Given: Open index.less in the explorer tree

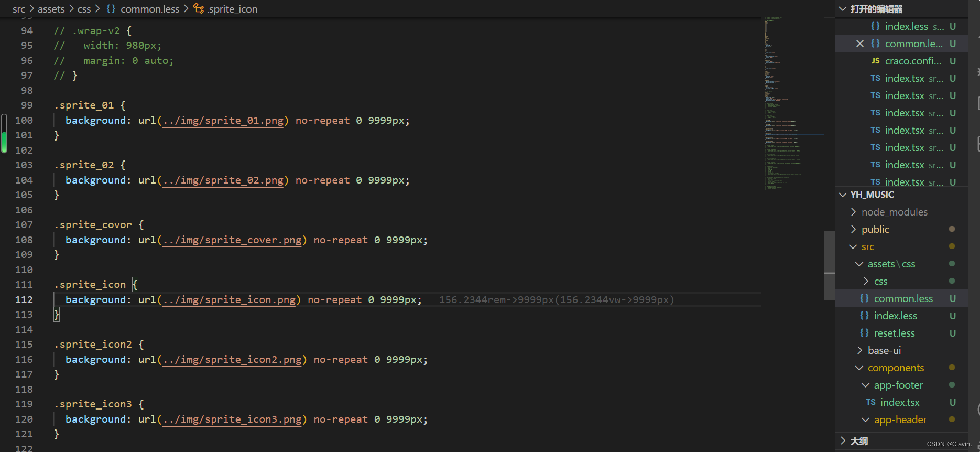Looking at the screenshot, I should (895, 316).
